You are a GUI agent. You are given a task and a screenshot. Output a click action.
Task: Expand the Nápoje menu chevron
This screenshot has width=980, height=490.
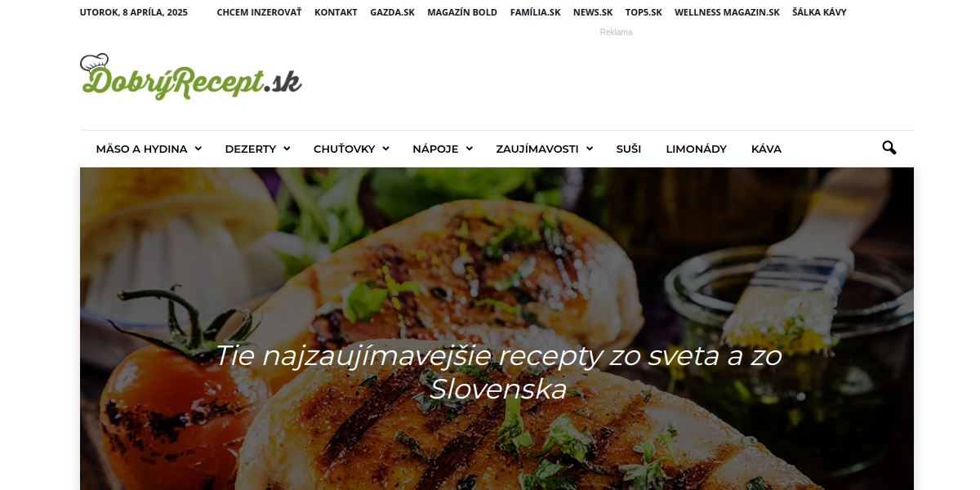tap(467, 149)
